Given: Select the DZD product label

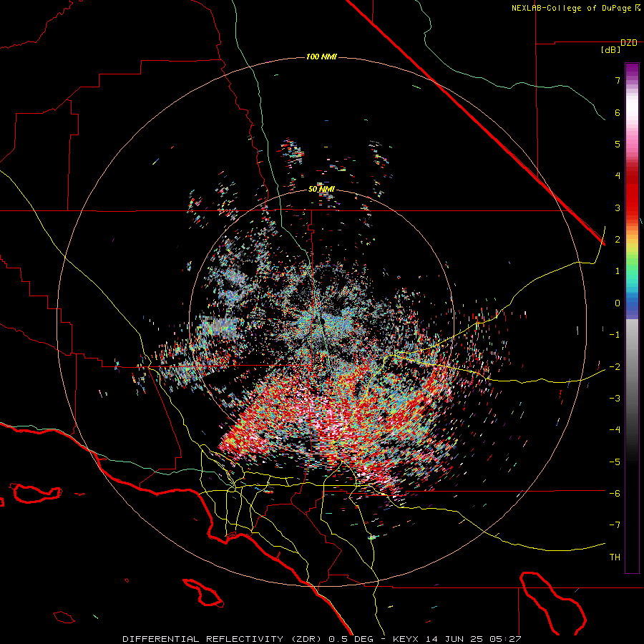Looking at the screenshot, I should (x=629, y=43).
